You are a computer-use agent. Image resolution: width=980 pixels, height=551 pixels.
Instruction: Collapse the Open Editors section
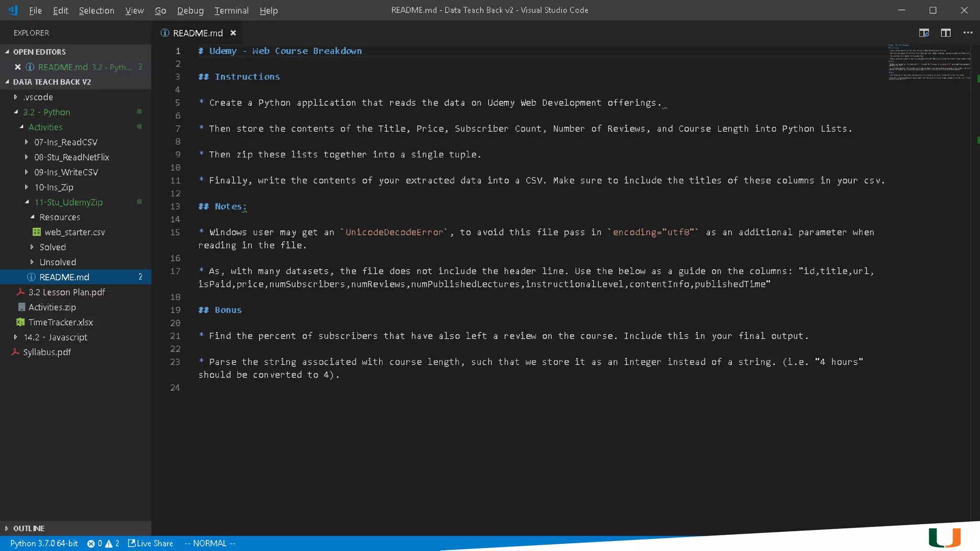pos(39,52)
